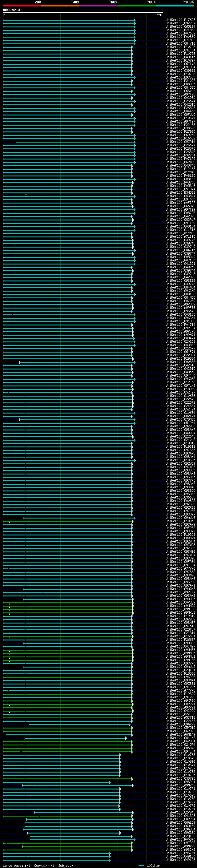Select label UniRef100_Q8VX71
Image resolution: width=197 pixels, height=868 pixels.
(180, 416)
